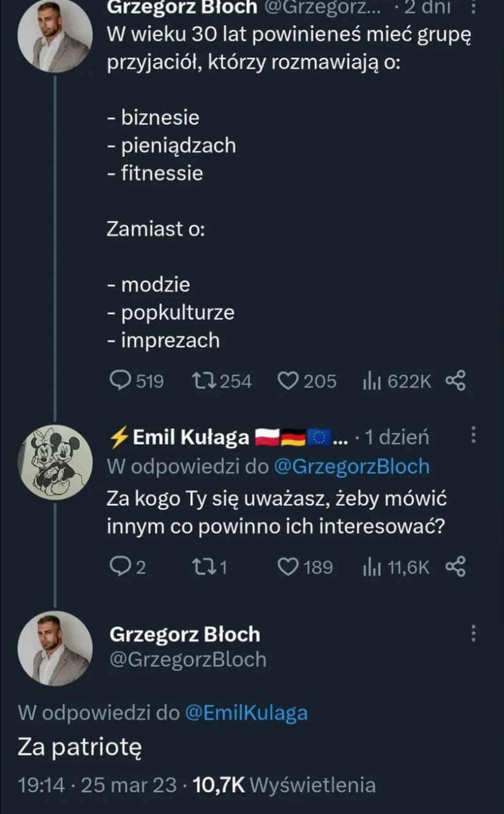
Task: Open more options on the top tweet
Action: (474, 7)
